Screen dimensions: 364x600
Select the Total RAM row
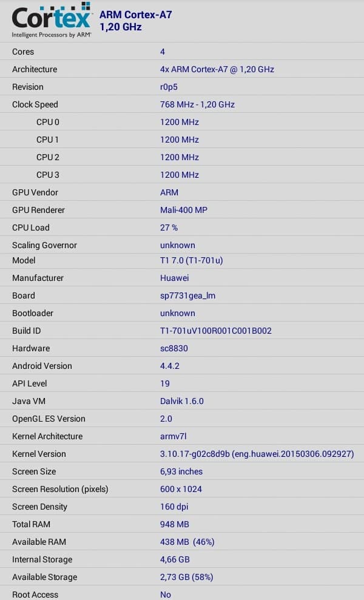point(182,525)
